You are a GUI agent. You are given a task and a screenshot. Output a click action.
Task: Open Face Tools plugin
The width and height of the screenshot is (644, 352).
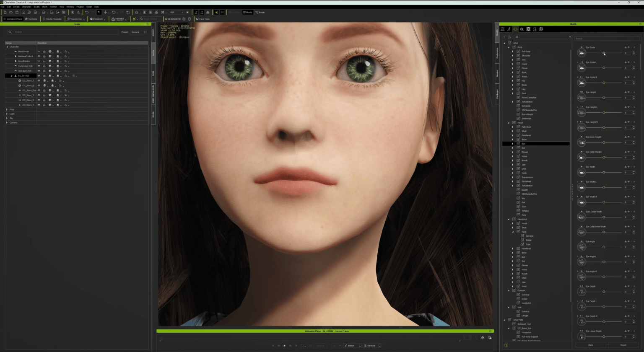click(203, 19)
